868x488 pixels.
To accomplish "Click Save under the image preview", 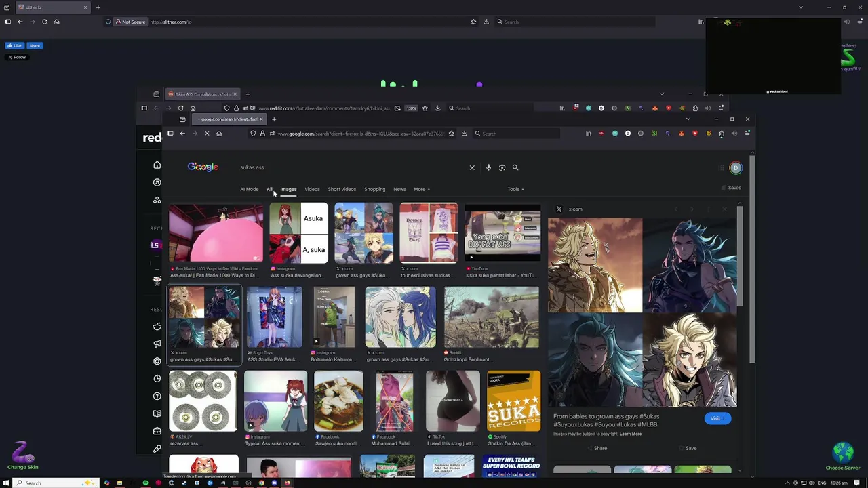I will pos(689,448).
